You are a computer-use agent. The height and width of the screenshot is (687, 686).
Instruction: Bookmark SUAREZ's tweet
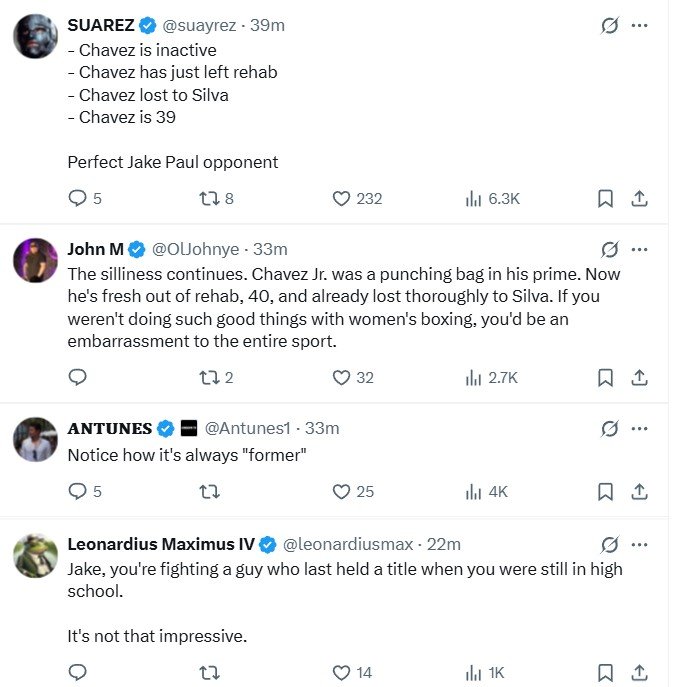[x=605, y=198]
